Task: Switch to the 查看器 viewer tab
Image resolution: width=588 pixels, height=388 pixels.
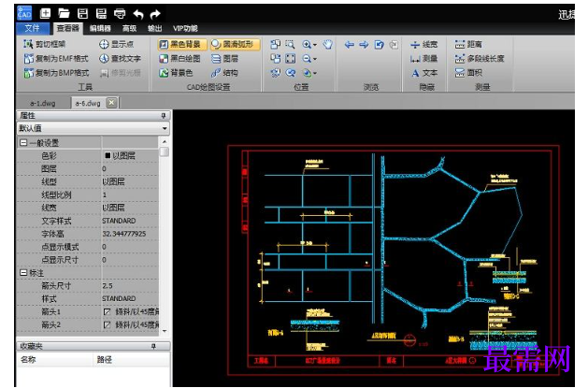Action: coord(68,28)
